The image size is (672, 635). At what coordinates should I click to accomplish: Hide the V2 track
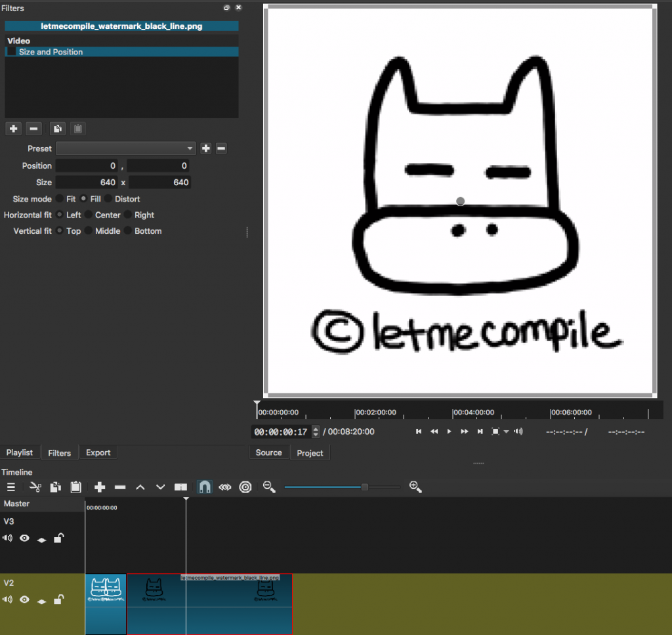tap(24, 600)
